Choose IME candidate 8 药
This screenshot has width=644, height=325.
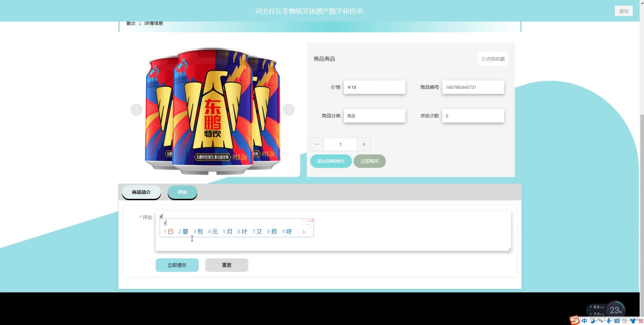click(x=272, y=231)
